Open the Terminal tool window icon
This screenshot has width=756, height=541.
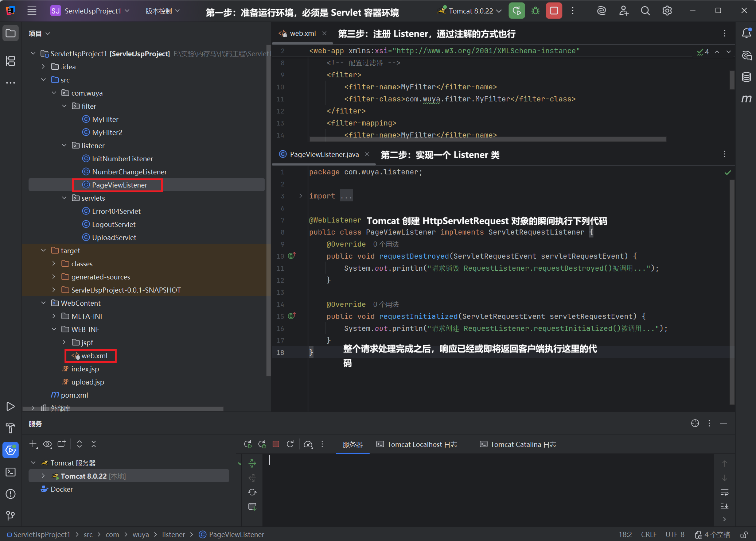(11, 472)
